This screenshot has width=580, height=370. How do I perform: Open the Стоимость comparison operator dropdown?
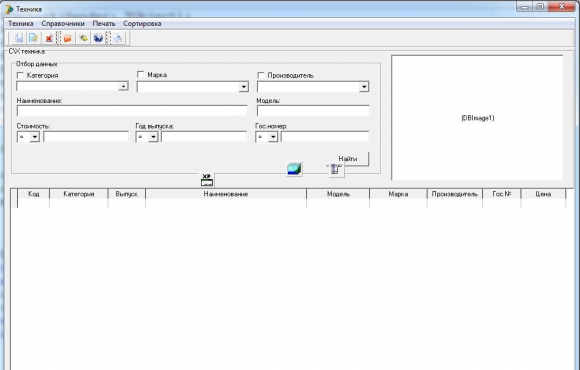coord(34,137)
